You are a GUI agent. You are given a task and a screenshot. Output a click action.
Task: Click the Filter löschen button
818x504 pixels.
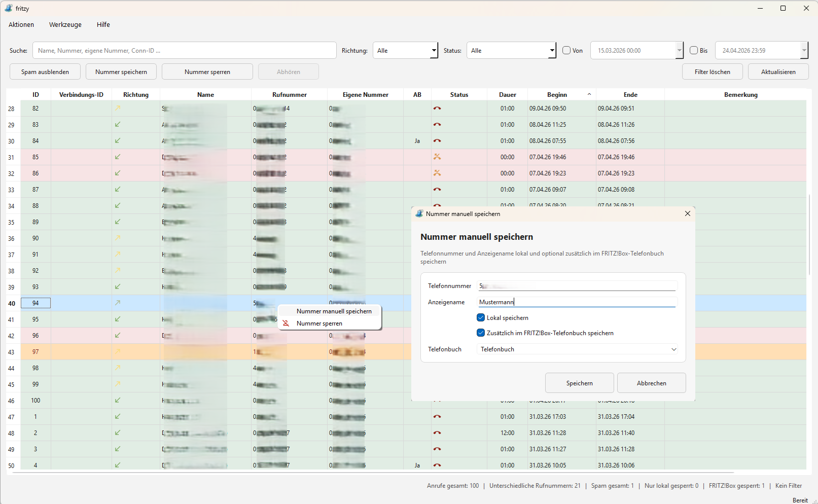pyautogui.click(x=713, y=72)
